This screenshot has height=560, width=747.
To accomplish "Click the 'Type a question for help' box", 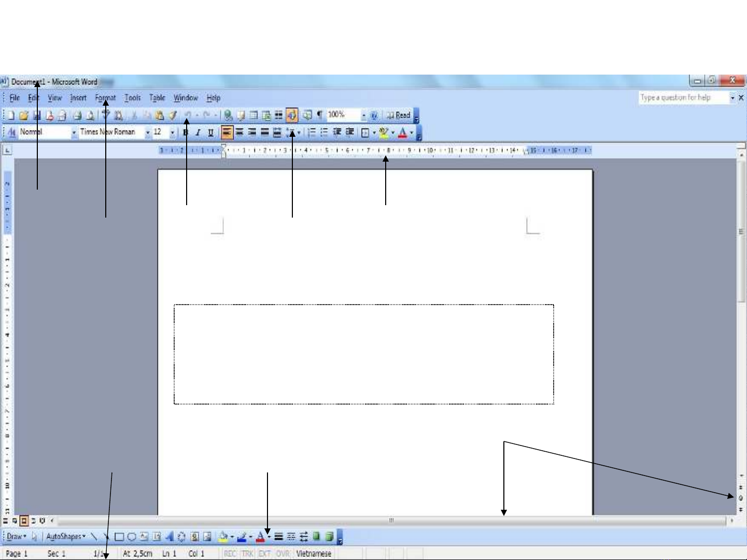I will pos(683,97).
